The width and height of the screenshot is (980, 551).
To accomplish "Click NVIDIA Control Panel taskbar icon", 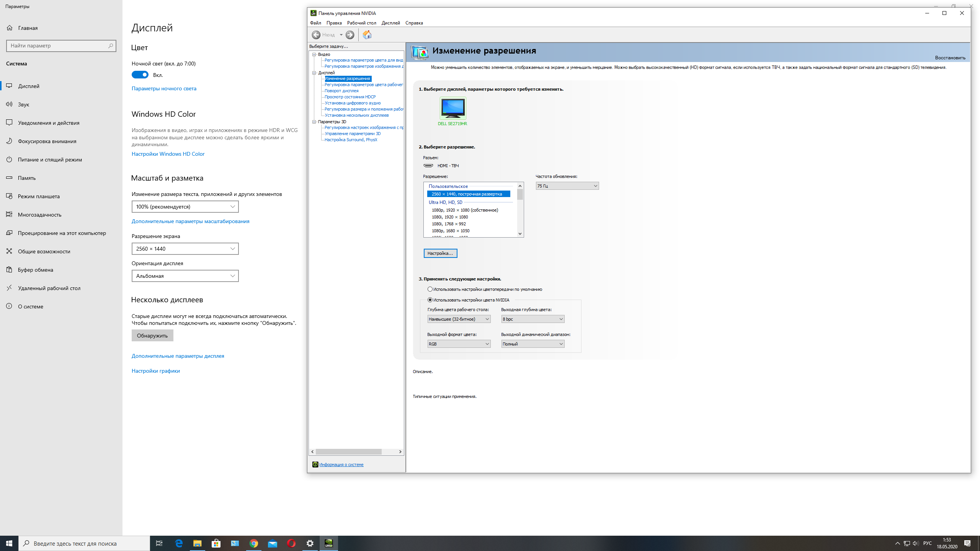I will 328,543.
